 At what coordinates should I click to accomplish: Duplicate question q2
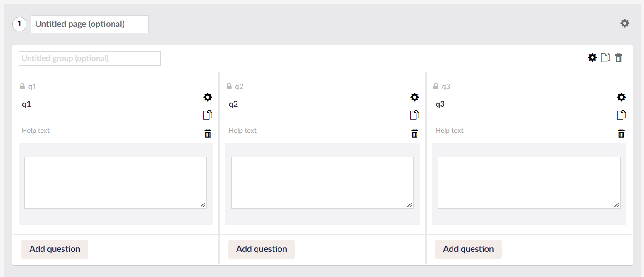[x=415, y=115]
